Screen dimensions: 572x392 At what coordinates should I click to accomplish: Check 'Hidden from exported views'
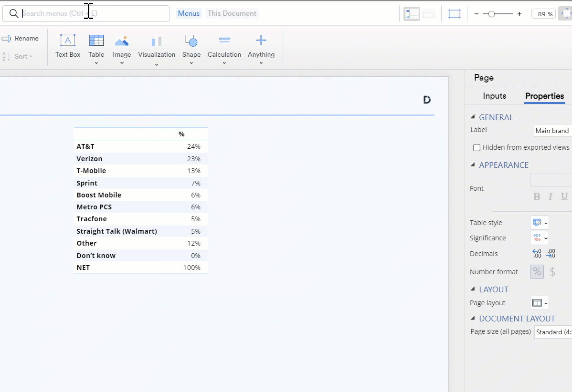(477, 147)
